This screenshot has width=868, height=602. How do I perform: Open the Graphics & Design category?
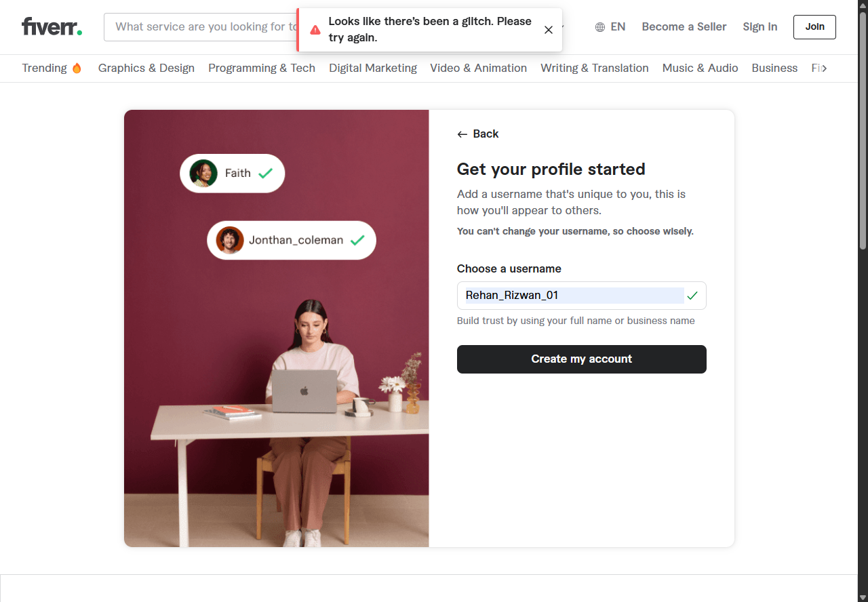pos(146,68)
